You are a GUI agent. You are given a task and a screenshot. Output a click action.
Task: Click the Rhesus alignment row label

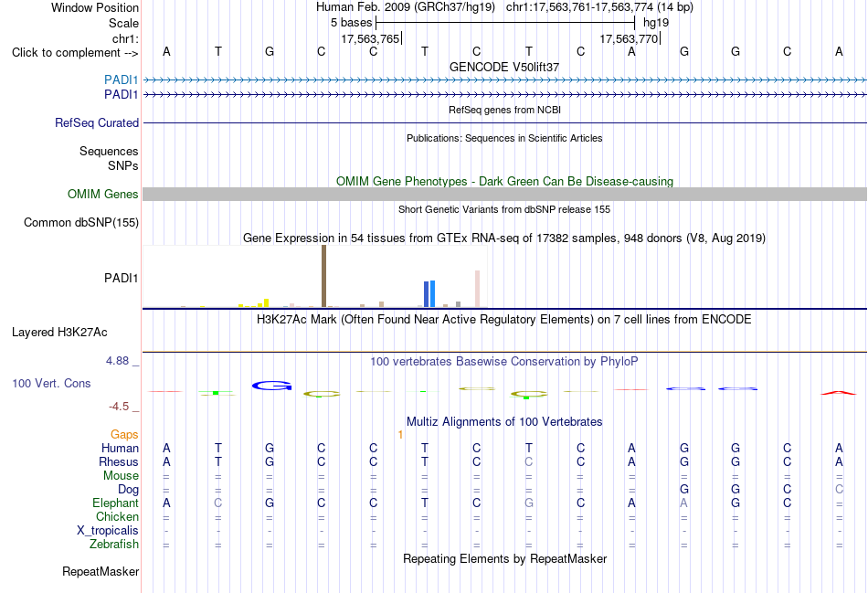tap(119, 461)
